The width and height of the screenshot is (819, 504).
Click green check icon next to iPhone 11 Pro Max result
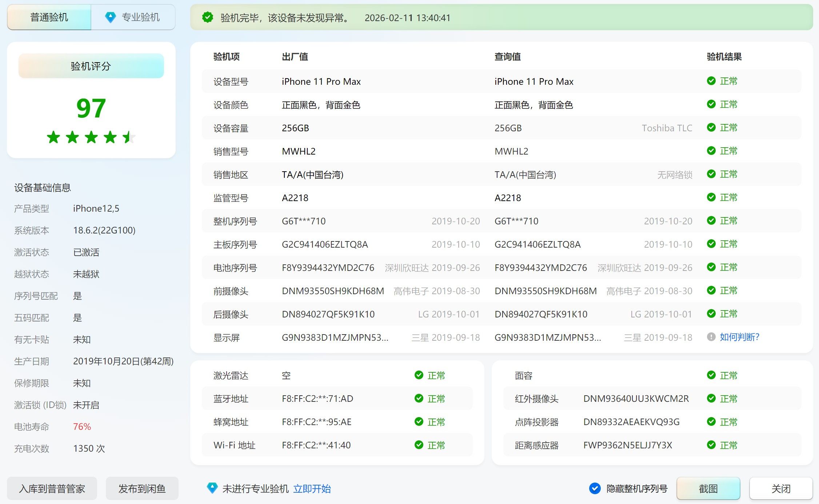712,81
